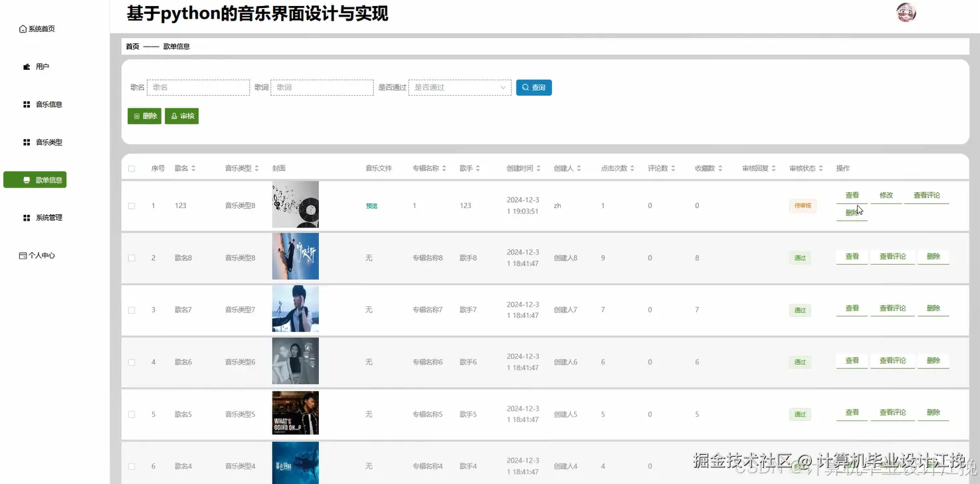Image resolution: width=980 pixels, height=484 pixels.
Task: Open cover thumbnail for 歌名5
Action: tap(295, 414)
